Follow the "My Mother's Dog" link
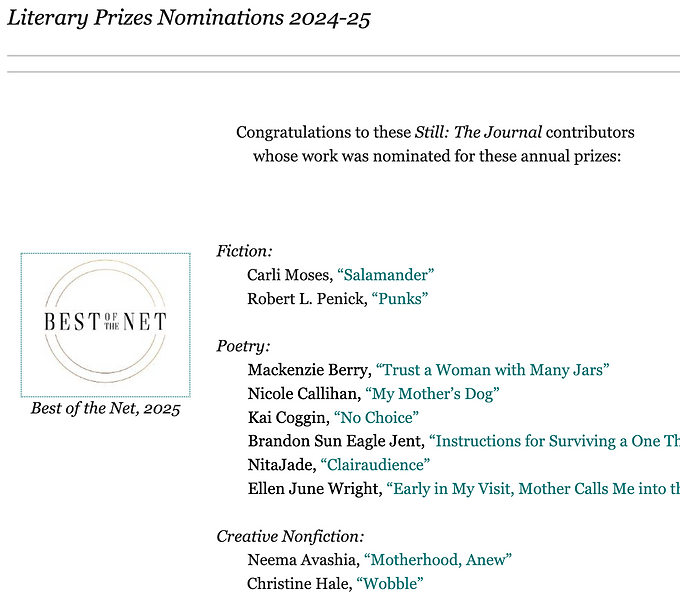The width and height of the screenshot is (680, 606). tap(432, 394)
